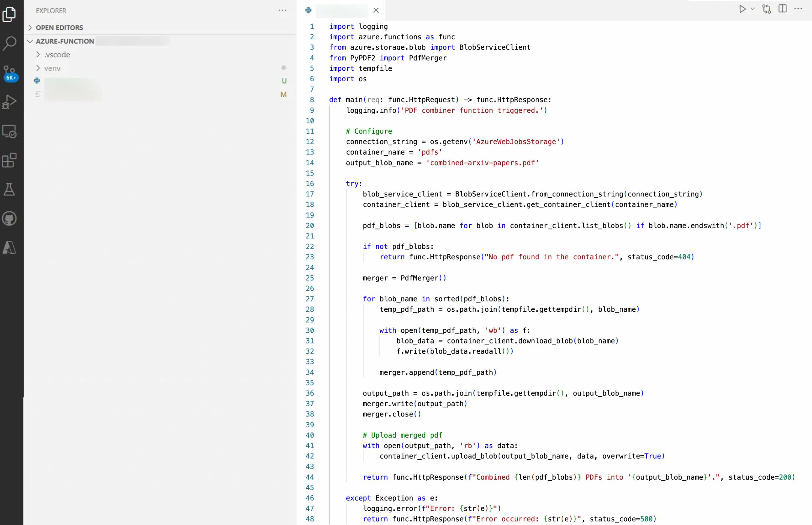Open the Extensions view
The width and height of the screenshot is (812, 525).
click(x=9, y=160)
